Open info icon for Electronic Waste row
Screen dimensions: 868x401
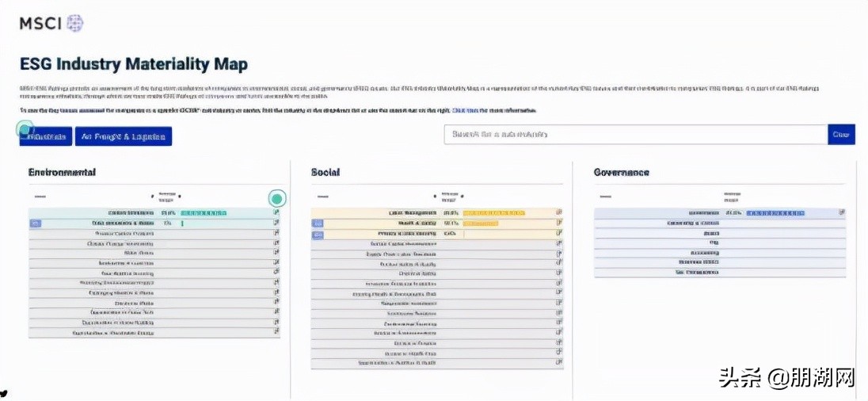point(276,303)
